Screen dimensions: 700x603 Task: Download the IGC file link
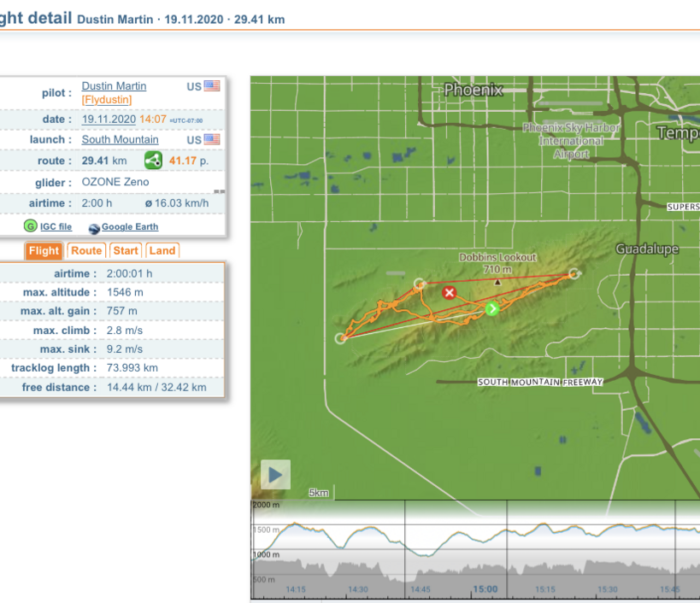pos(56,226)
